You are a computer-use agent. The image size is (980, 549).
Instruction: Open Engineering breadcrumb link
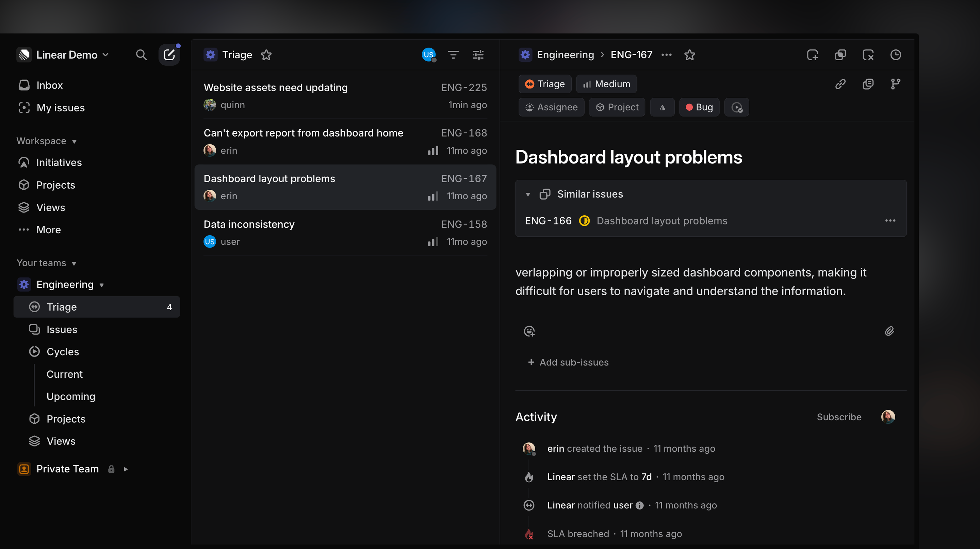coord(565,55)
